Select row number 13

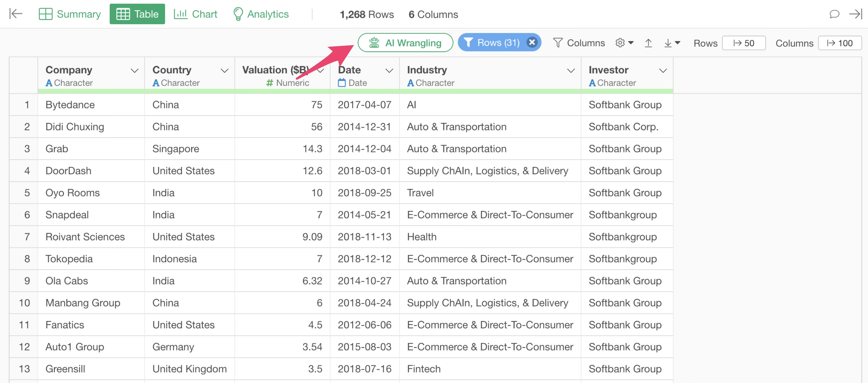(24, 369)
